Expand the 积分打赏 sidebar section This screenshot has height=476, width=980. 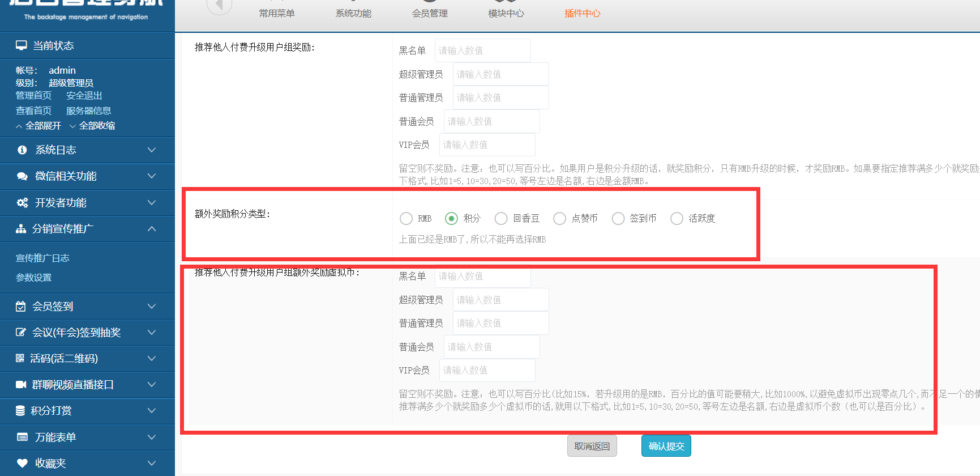click(151, 410)
